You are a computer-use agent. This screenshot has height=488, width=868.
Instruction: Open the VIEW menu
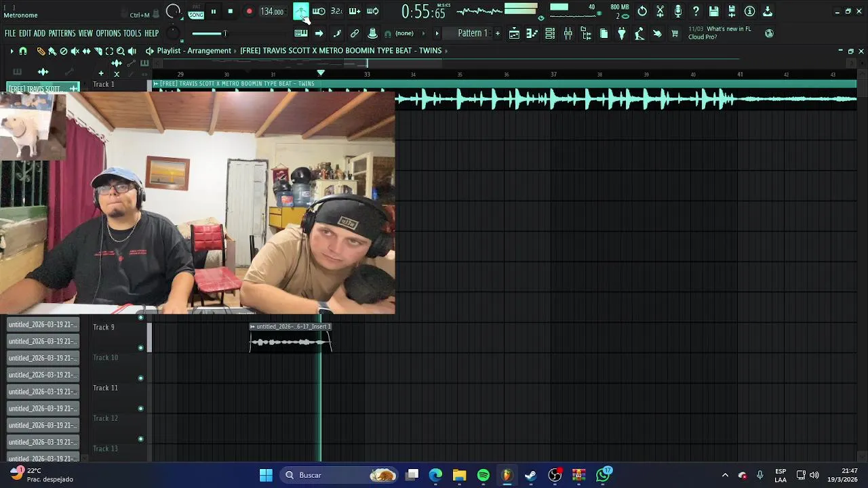pos(85,33)
